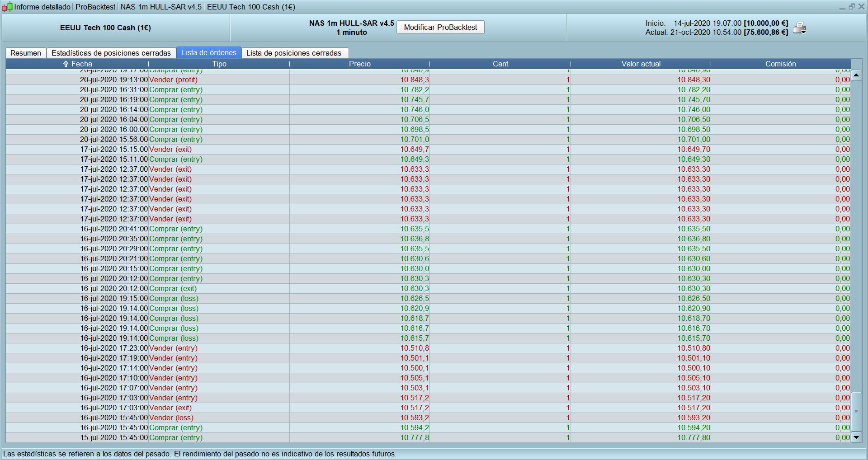Sort by the Cant column header
This screenshot has height=460, width=868.
[500, 64]
